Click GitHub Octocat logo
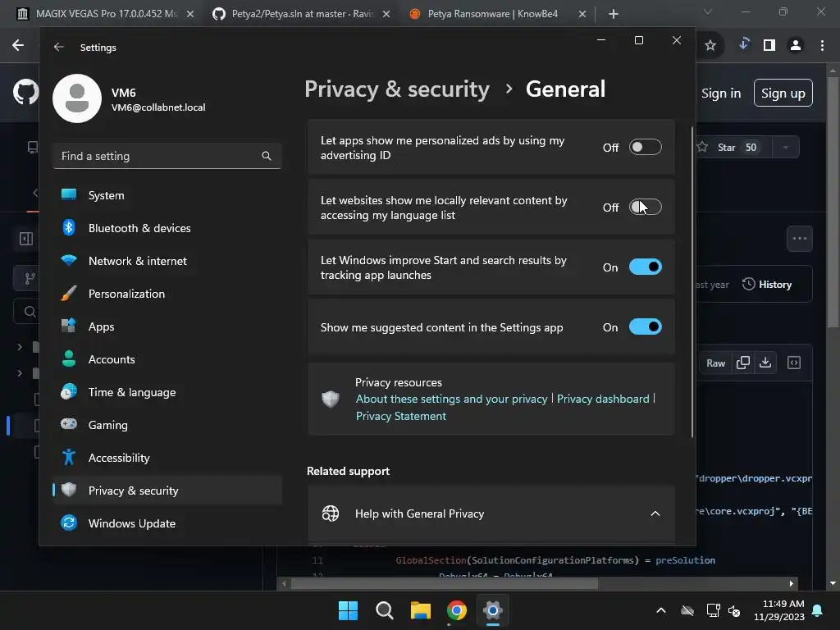 [x=25, y=93]
